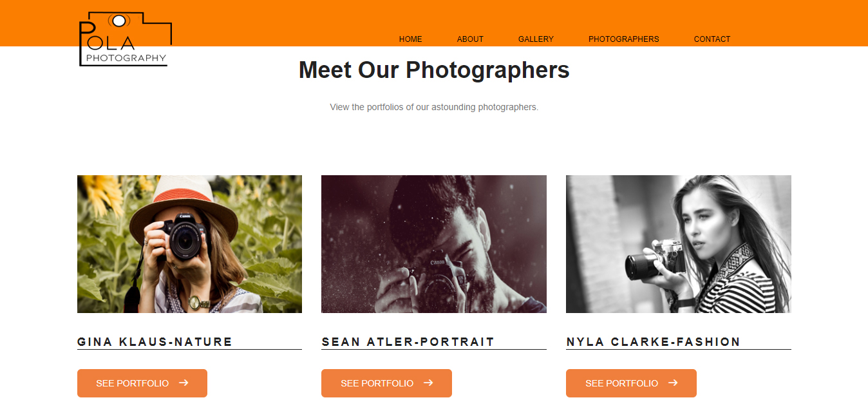868x400 pixels.
Task: Click the Gina Klaus-Nature heading
Action: 155,342
